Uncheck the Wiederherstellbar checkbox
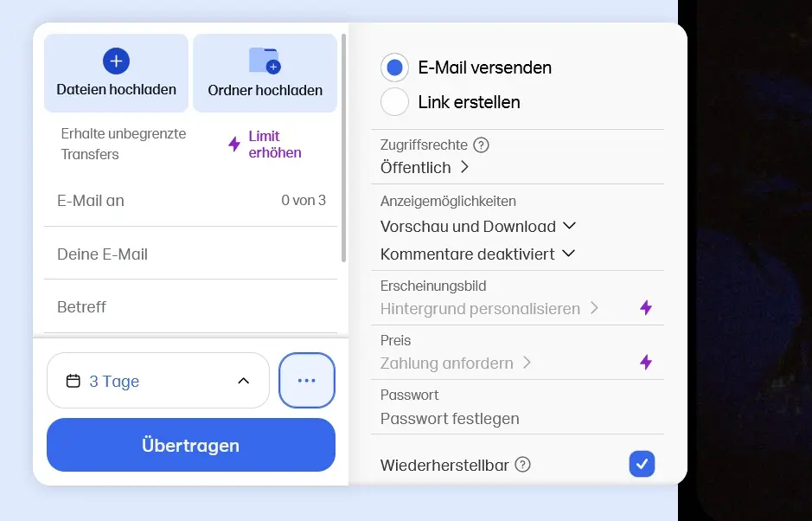This screenshot has height=521, width=812. 642,464
